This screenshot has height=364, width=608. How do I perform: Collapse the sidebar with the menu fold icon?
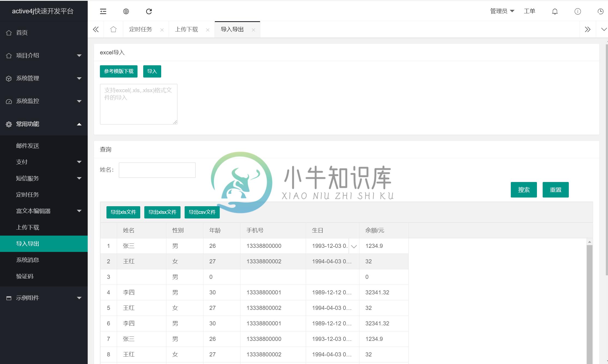coord(103,11)
